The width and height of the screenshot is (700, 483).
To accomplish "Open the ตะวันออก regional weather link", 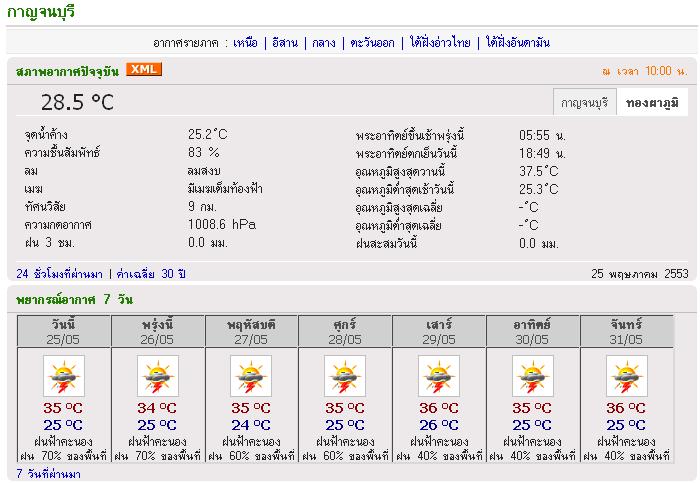I will [372, 43].
